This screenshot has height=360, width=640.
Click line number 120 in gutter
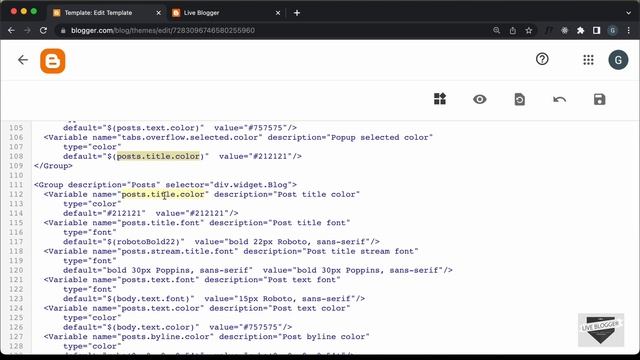16,270
